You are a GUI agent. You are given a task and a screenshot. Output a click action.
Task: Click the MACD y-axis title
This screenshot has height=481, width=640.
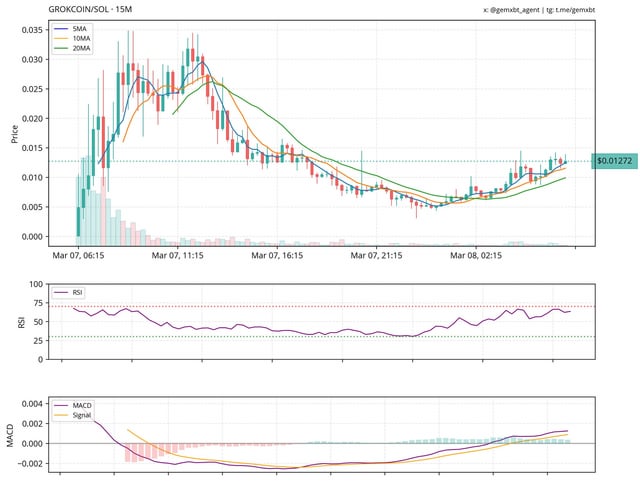coord(10,432)
